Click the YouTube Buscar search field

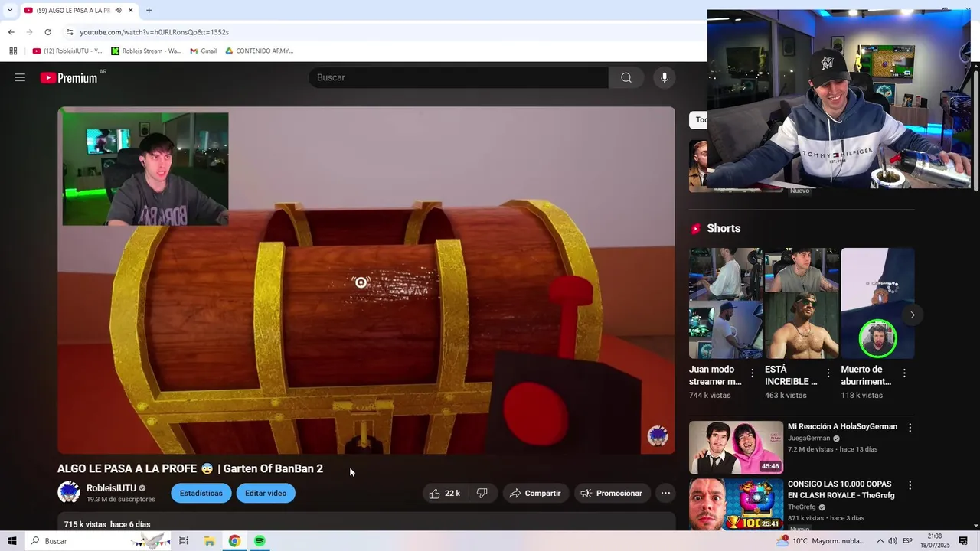coord(458,77)
